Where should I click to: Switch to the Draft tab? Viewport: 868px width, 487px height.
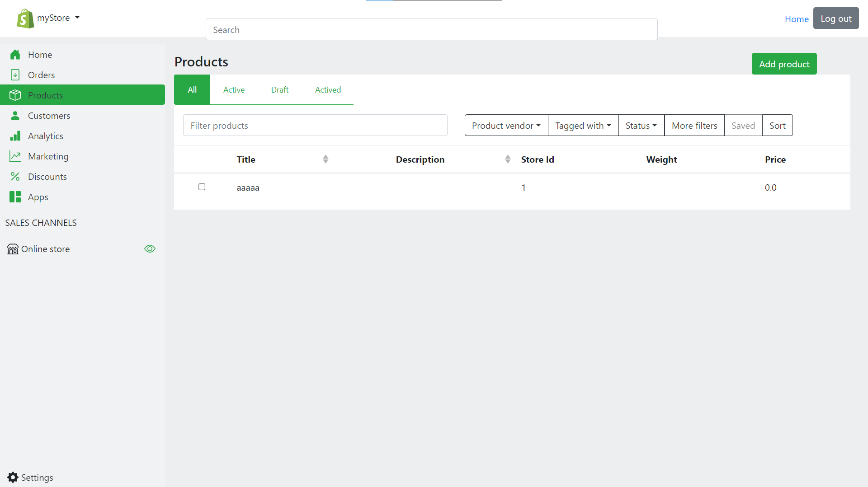[279, 89]
